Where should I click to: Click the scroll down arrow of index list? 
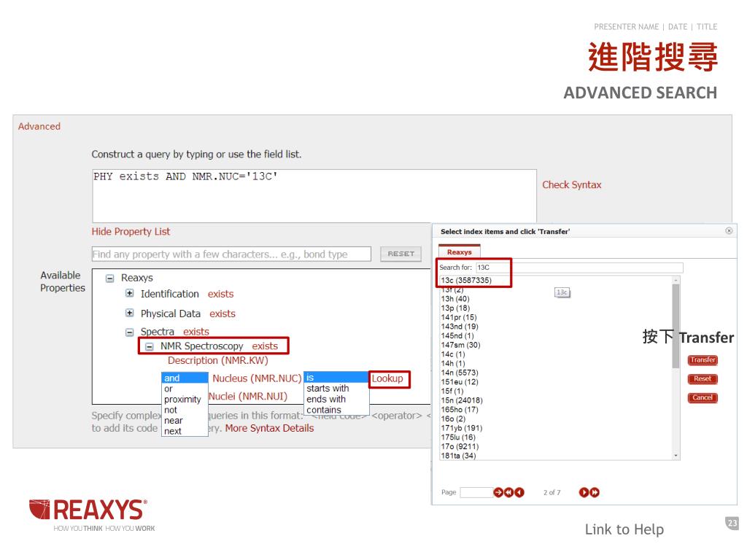(676, 456)
